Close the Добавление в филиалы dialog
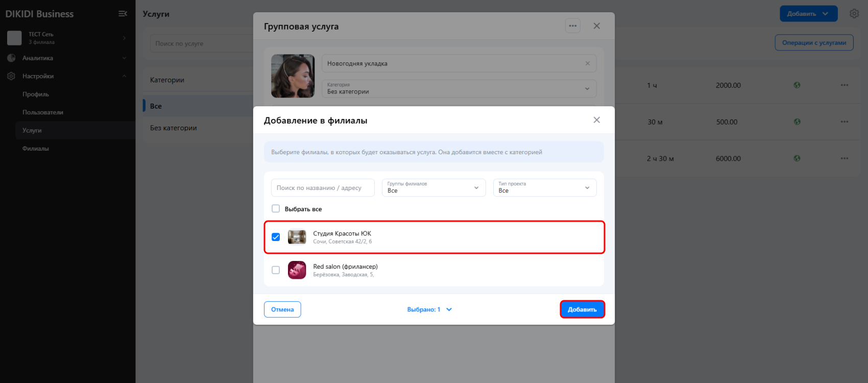 [x=596, y=120]
